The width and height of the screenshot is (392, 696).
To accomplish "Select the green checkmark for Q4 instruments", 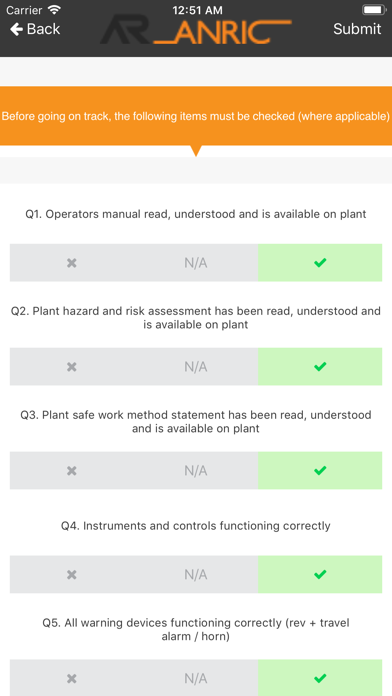I will pos(320,574).
